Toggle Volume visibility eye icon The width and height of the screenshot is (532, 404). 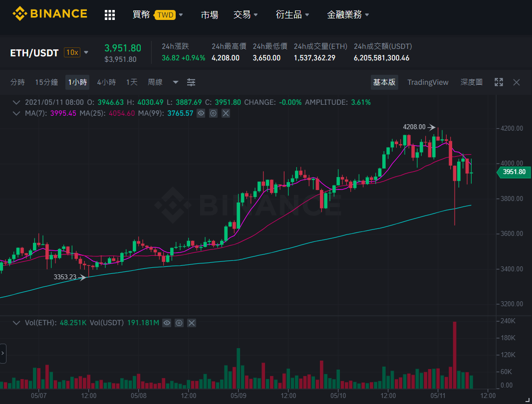[167, 323]
